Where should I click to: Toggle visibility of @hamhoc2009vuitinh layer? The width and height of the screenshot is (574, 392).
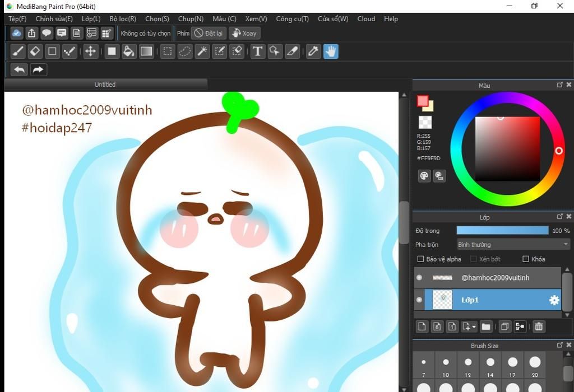419,278
